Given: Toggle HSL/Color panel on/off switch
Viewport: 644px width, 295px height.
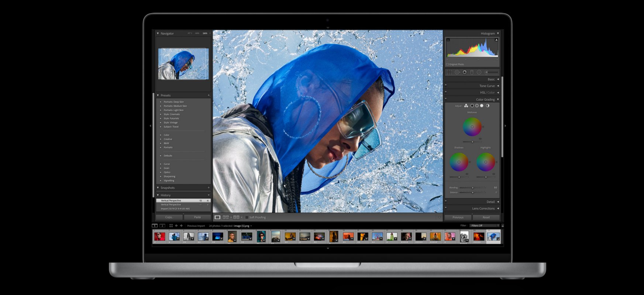Looking at the screenshot, I should point(446,92).
